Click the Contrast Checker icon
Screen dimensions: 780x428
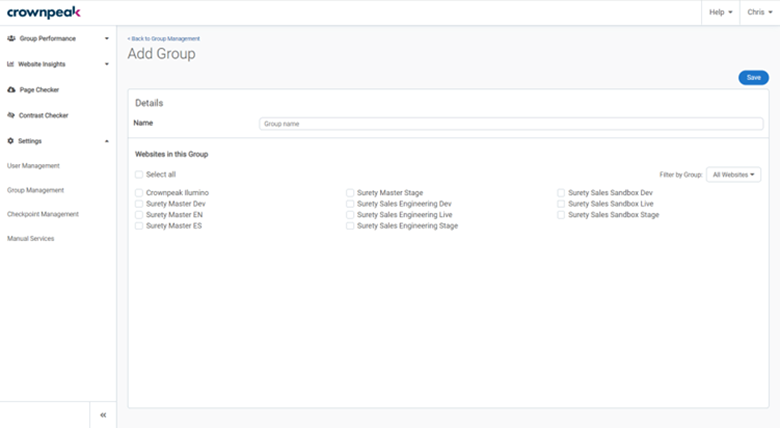click(11, 115)
